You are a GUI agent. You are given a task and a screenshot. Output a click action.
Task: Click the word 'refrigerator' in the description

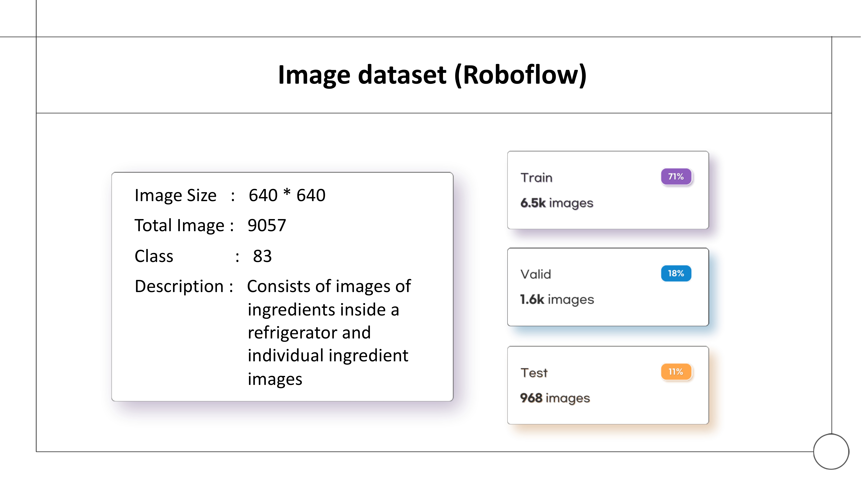click(292, 333)
